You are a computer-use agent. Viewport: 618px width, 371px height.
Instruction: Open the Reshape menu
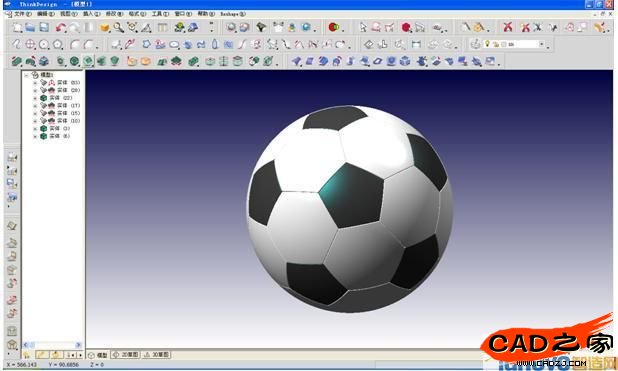233,14
